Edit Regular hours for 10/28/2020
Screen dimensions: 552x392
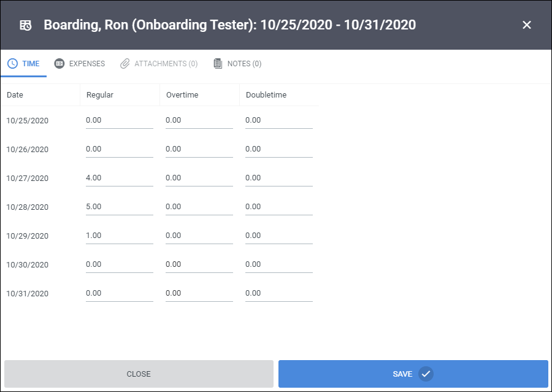coord(120,207)
